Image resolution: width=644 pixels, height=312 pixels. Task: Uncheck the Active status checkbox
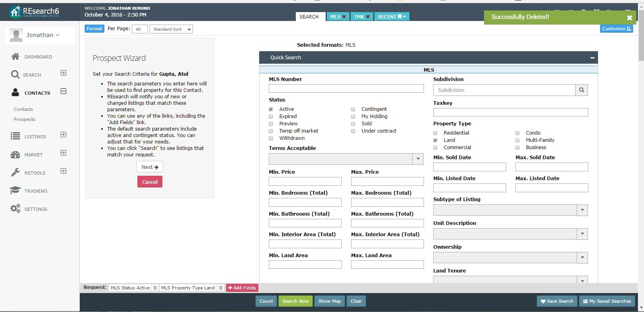pyautogui.click(x=271, y=109)
